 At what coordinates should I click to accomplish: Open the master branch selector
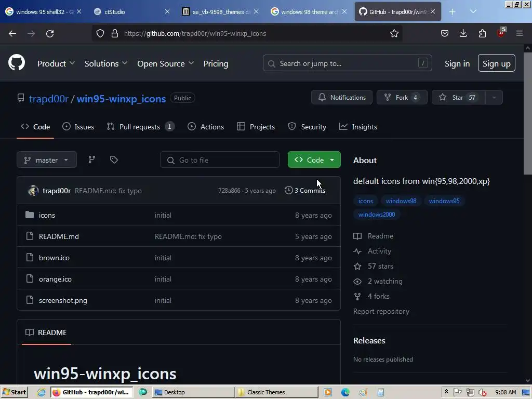click(x=46, y=160)
